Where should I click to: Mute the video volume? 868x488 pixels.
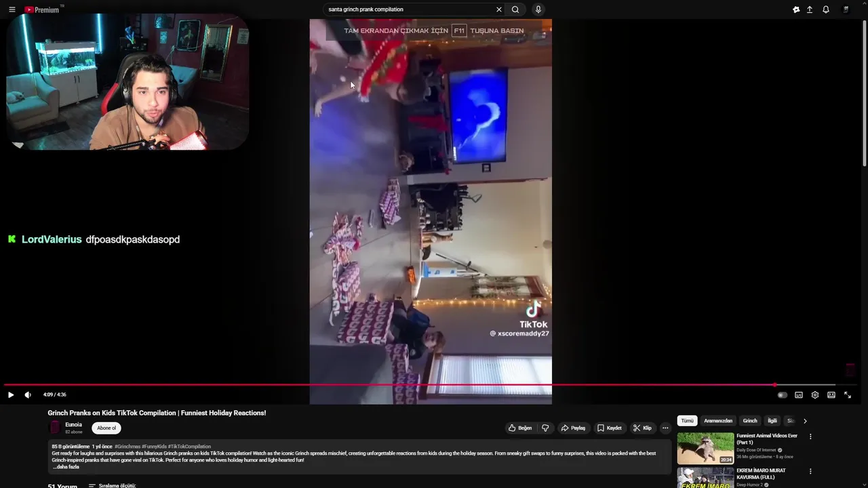click(x=28, y=394)
